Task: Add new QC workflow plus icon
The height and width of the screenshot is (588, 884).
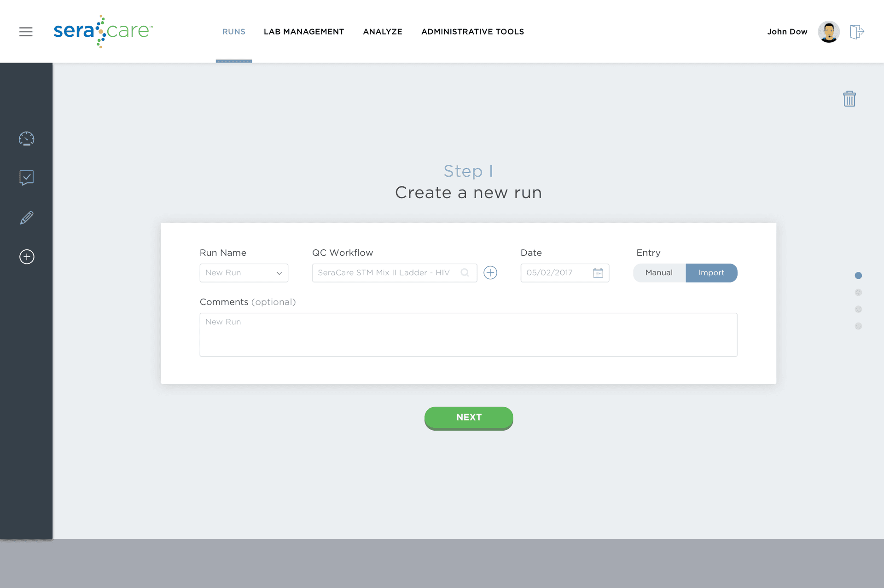Action: [x=490, y=273]
